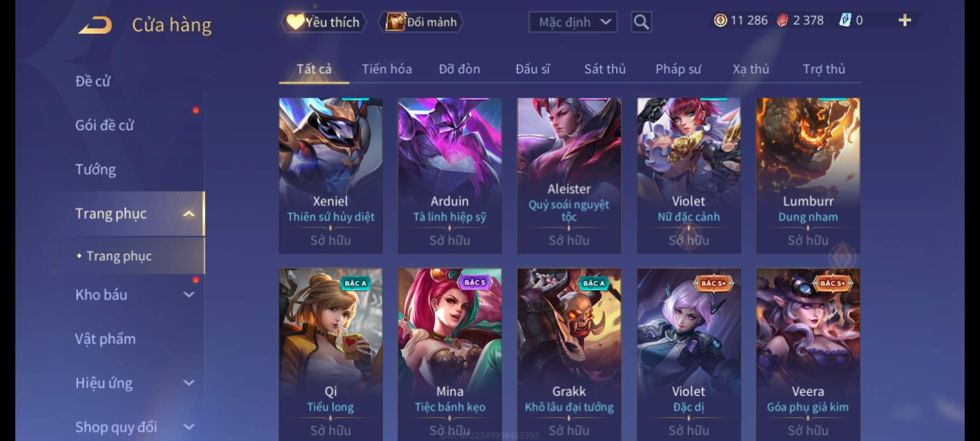Collapse the Trang phục sidebar section
This screenshot has height=441, width=980.
[x=189, y=214]
